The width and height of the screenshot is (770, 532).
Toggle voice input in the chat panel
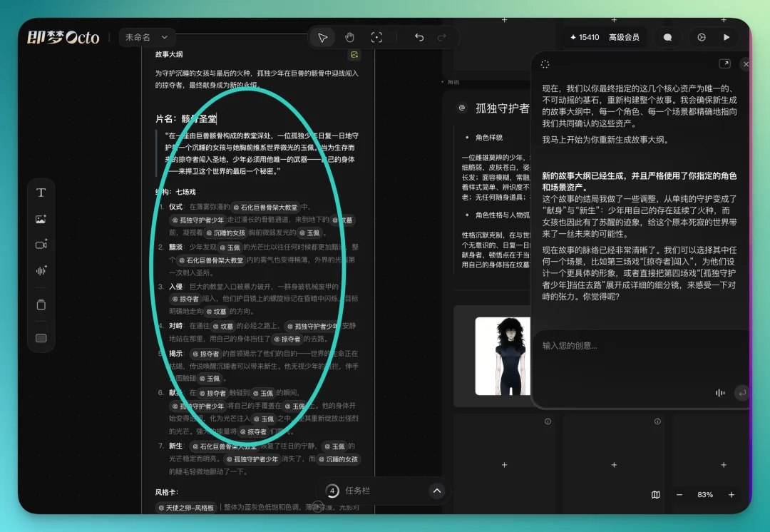pyautogui.click(x=720, y=392)
